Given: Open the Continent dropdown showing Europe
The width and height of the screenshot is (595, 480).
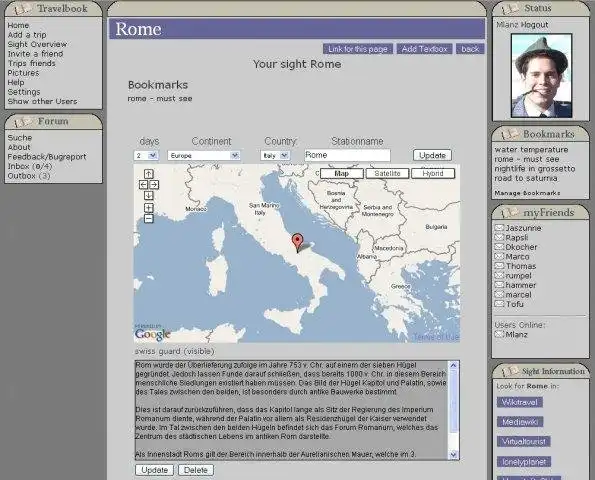Looking at the screenshot, I should 204,156.
